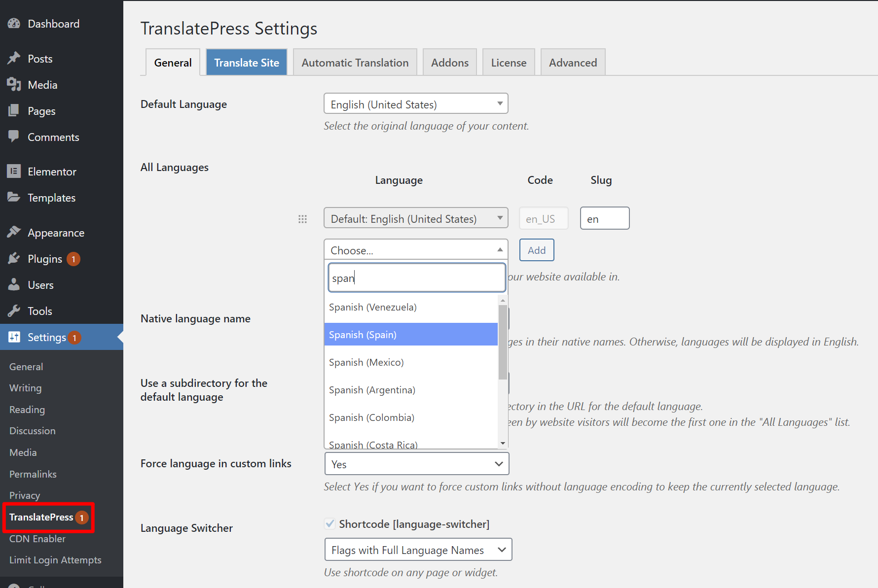Open the Default Language dropdown

416,104
